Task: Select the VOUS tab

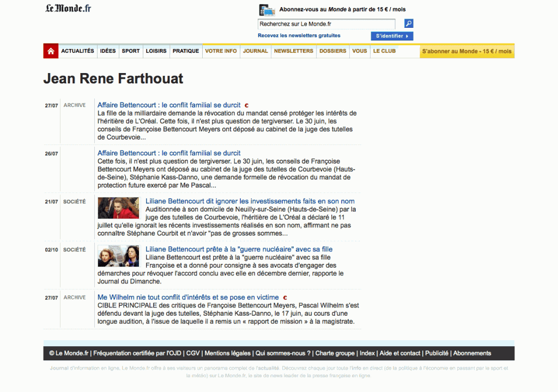Action: (x=360, y=51)
